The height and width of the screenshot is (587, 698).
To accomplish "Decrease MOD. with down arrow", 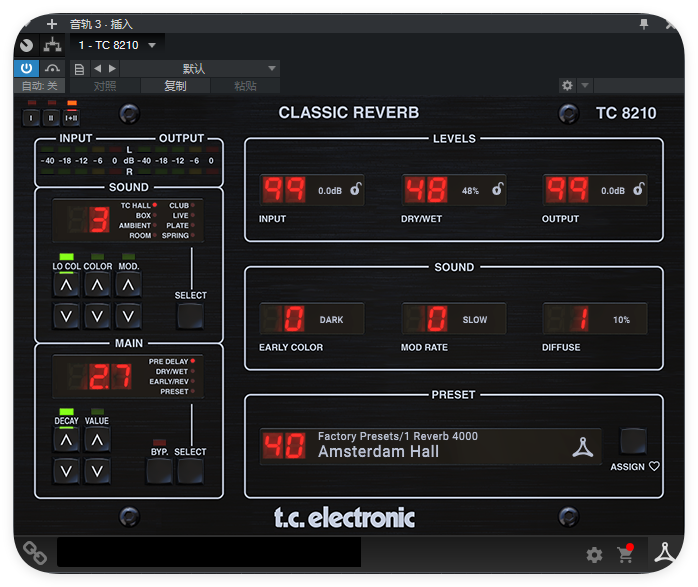I will [x=128, y=316].
